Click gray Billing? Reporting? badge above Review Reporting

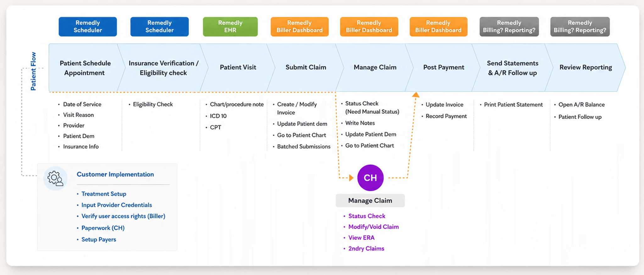[580, 26]
